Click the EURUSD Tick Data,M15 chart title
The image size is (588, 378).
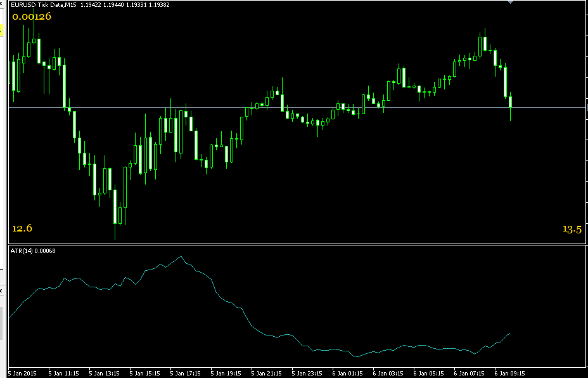tap(44, 5)
